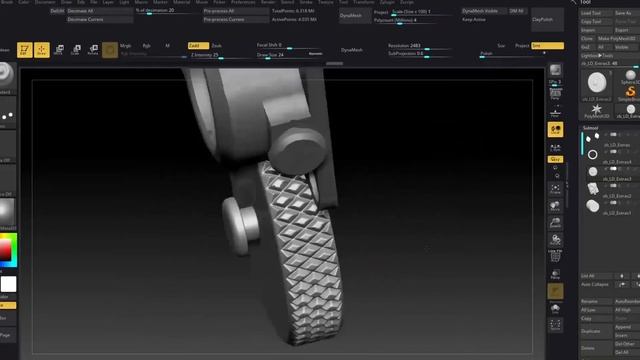The height and width of the screenshot is (360, 640).
Task: Click Pre-process All button
Action: click(x=236, y=11)
